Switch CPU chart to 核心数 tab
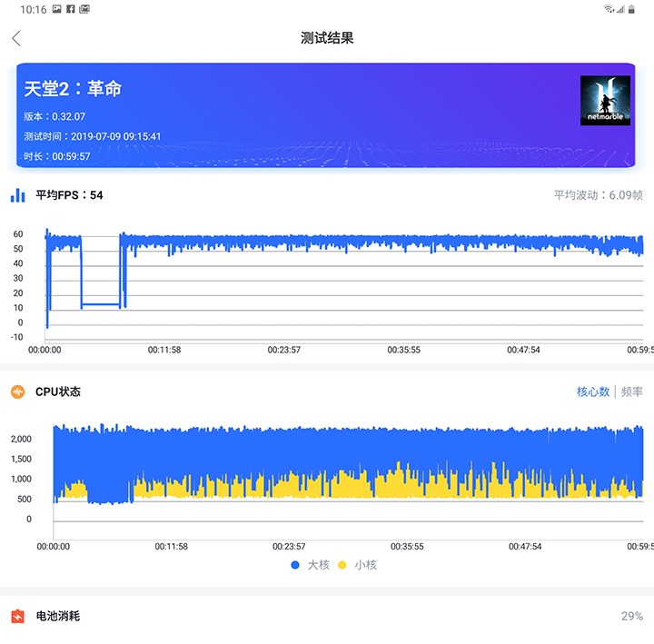Viewport: 654px width, 644px height. pos(592,391)
